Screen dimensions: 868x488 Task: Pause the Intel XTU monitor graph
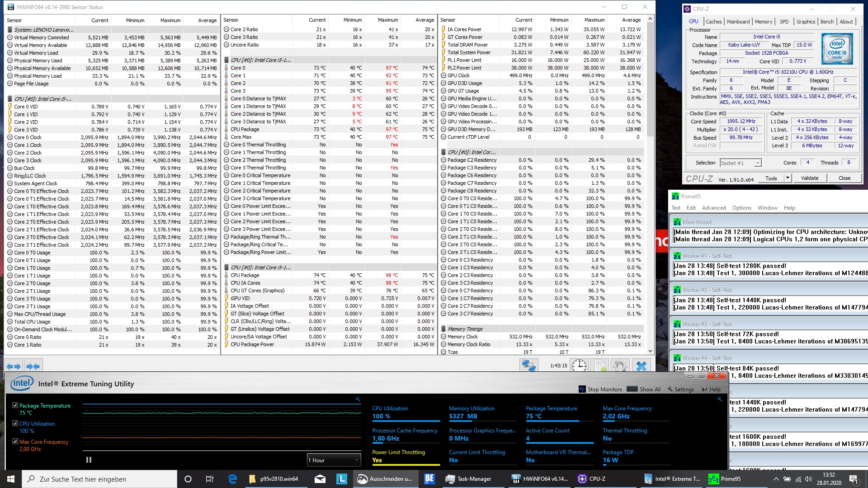point(89,460)
